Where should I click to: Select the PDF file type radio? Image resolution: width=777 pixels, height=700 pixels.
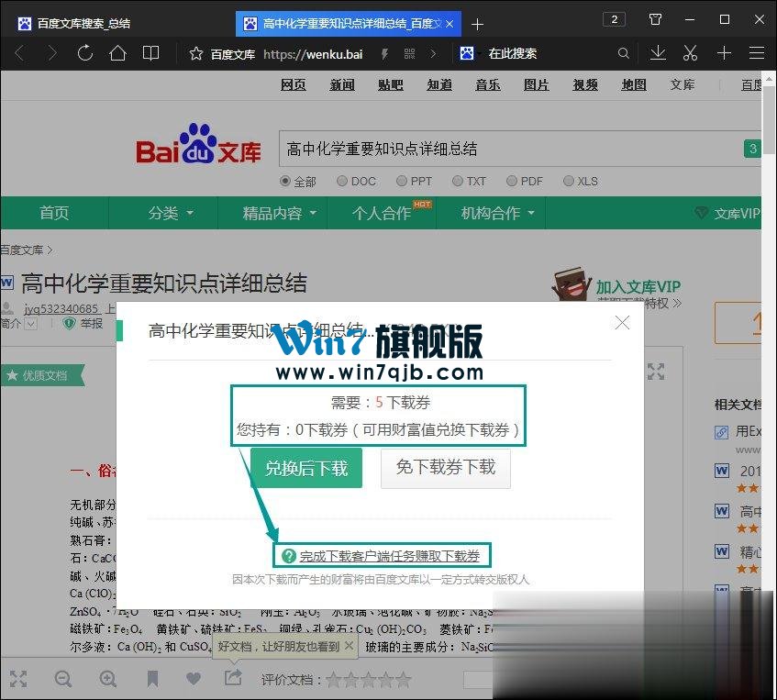pyautogui.click(x=512, y=181)
